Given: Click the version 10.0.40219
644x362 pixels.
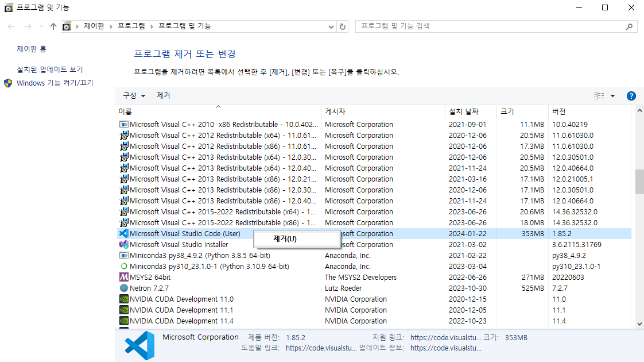Looking at the screenshot, I should (569, 124).
